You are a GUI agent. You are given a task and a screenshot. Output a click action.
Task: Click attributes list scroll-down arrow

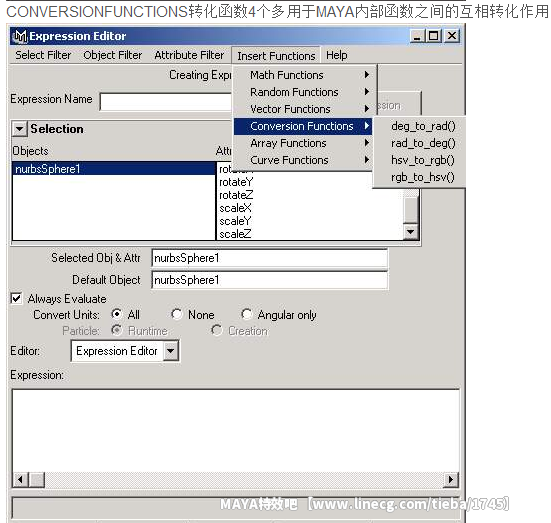(410, 232)
